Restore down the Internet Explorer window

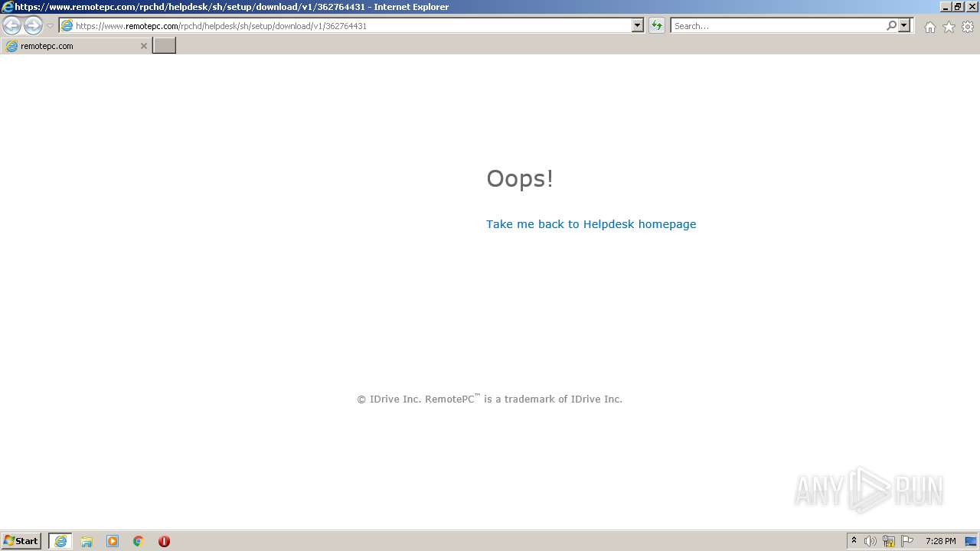click(957, 7)
